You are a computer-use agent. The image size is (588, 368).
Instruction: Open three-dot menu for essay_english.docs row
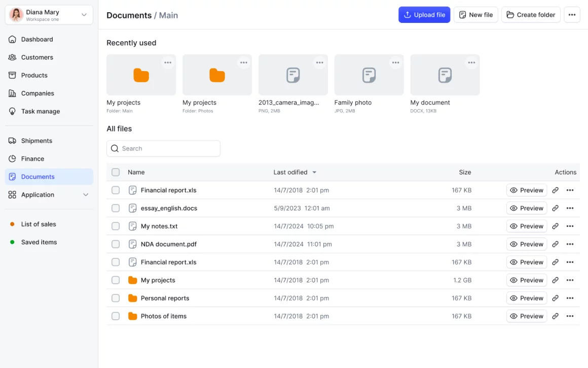coord(570,208)
